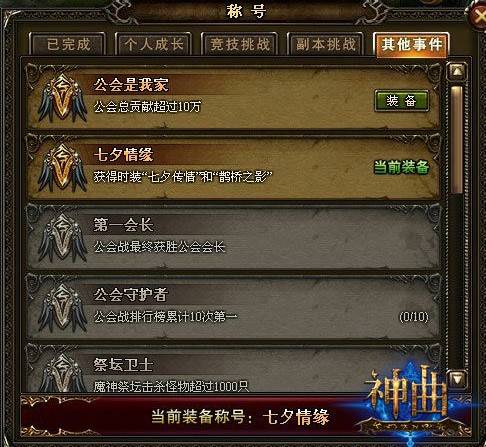Image resolution: width=486 pixels, height=447 pixels.
Task: Close the 称号 window
Action: pos(478,16)
